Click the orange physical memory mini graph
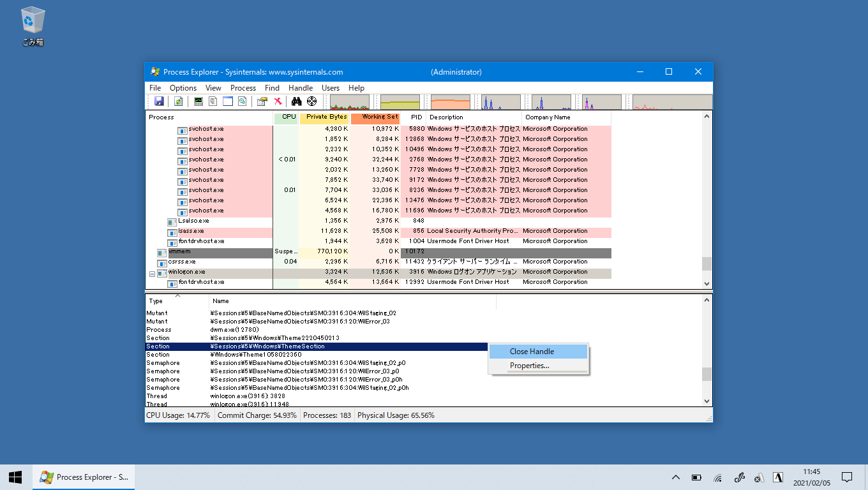The image size is (868, 490). (451, 102)
